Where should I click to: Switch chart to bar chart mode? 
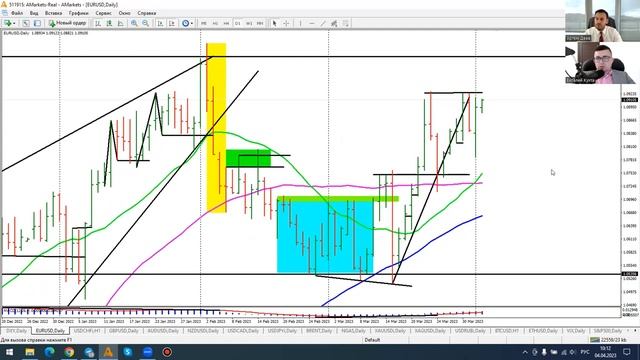(x=98, y=23)
